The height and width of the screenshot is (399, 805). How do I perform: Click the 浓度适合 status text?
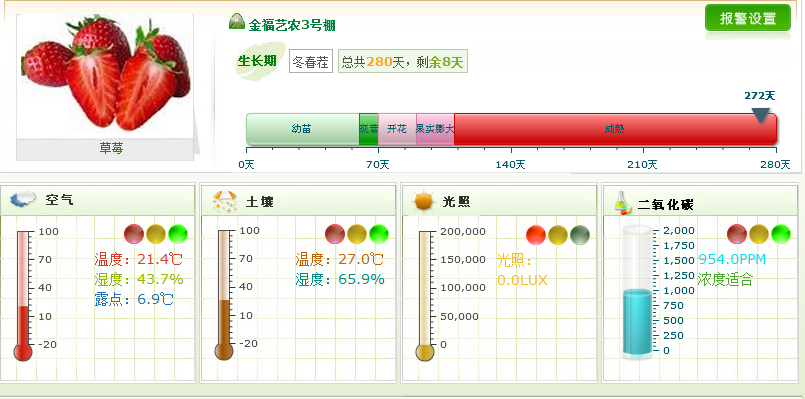725,280
